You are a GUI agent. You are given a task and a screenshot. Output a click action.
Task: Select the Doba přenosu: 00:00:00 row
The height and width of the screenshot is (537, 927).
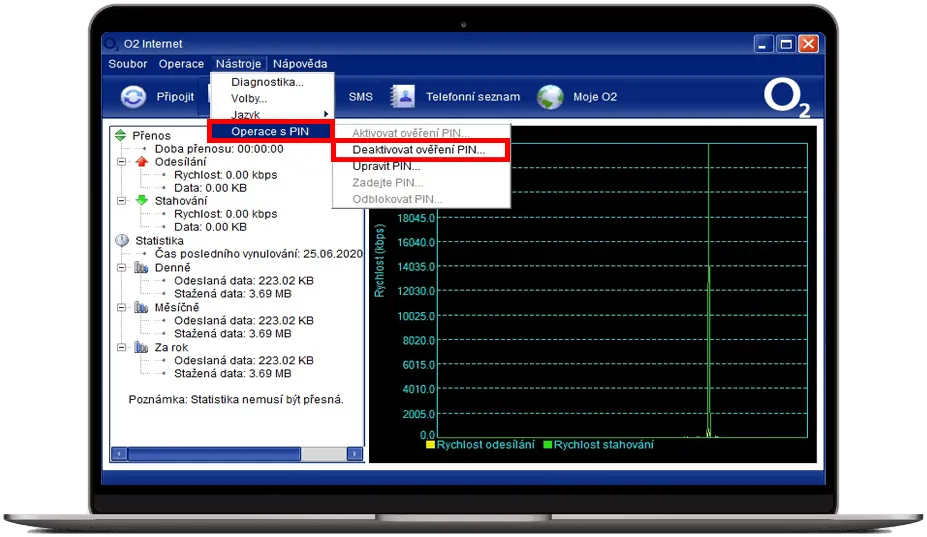[219, 149]
